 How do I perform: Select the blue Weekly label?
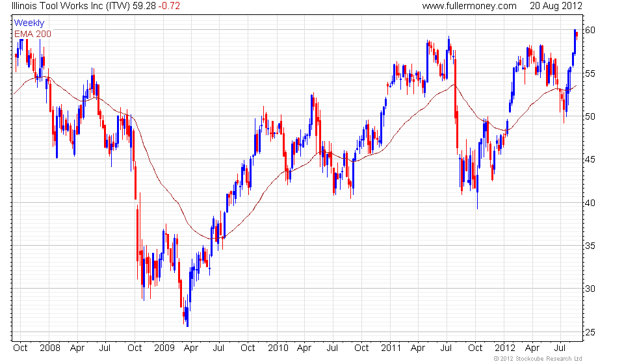(x=29, y=23)
